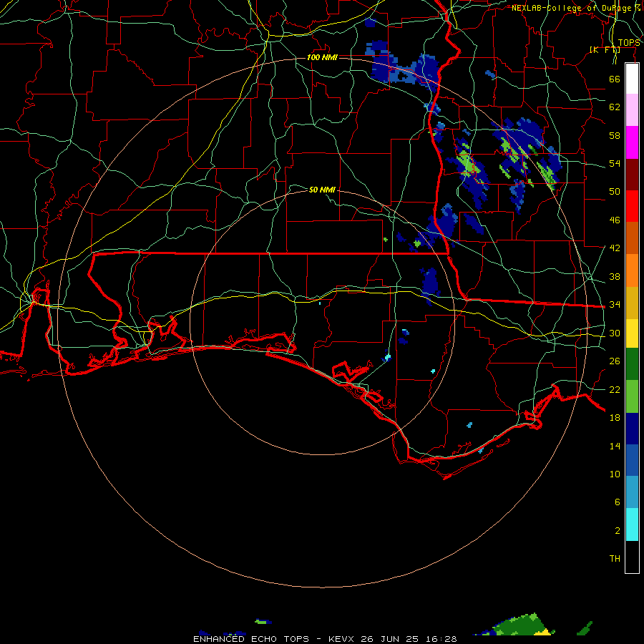Screen dimensions: 644x644
Task: Click the medium blue legend swatch
Action: pos(632,460)
